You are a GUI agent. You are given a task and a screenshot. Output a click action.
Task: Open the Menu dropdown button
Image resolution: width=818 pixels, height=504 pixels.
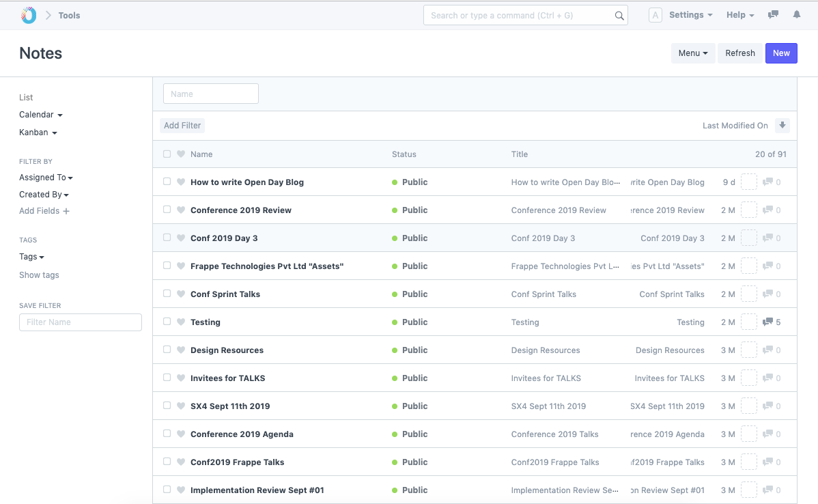pyautogui.click(x=693, y=53)
